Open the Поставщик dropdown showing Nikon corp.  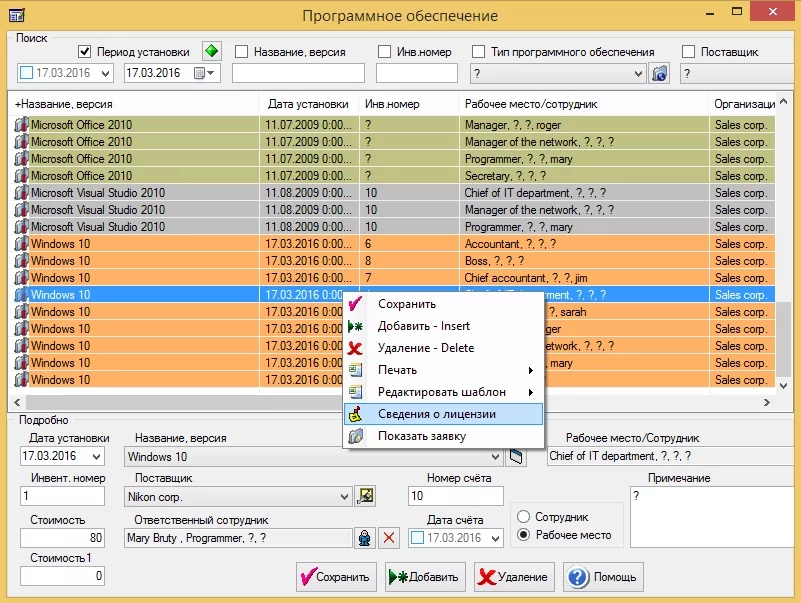(345, 496)
